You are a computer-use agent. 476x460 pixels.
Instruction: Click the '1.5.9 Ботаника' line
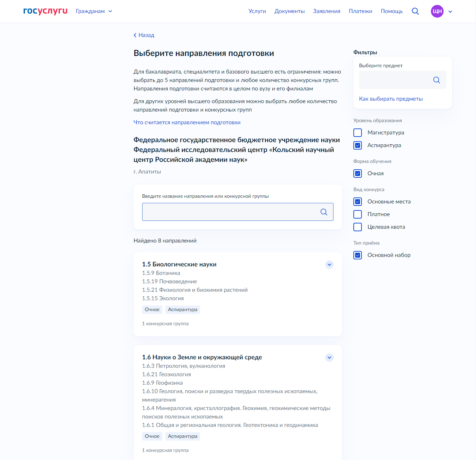(x=161, y=273)
